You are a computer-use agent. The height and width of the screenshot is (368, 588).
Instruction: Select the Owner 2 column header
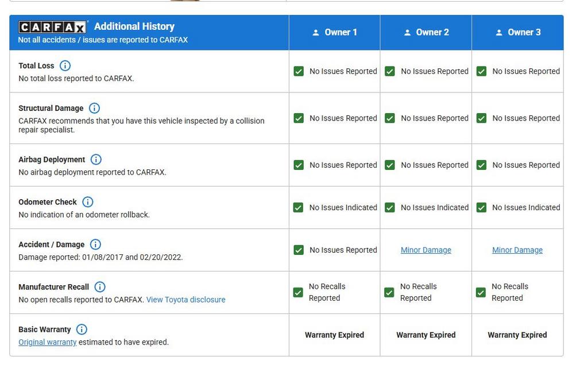coord(426,33)
